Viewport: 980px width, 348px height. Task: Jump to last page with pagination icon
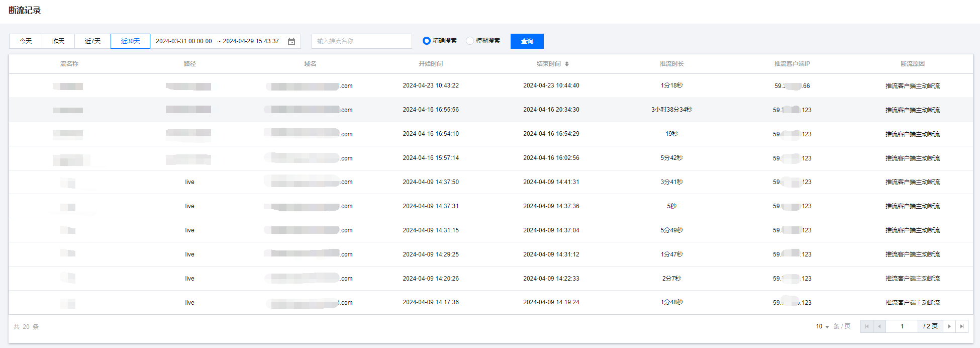962,326
